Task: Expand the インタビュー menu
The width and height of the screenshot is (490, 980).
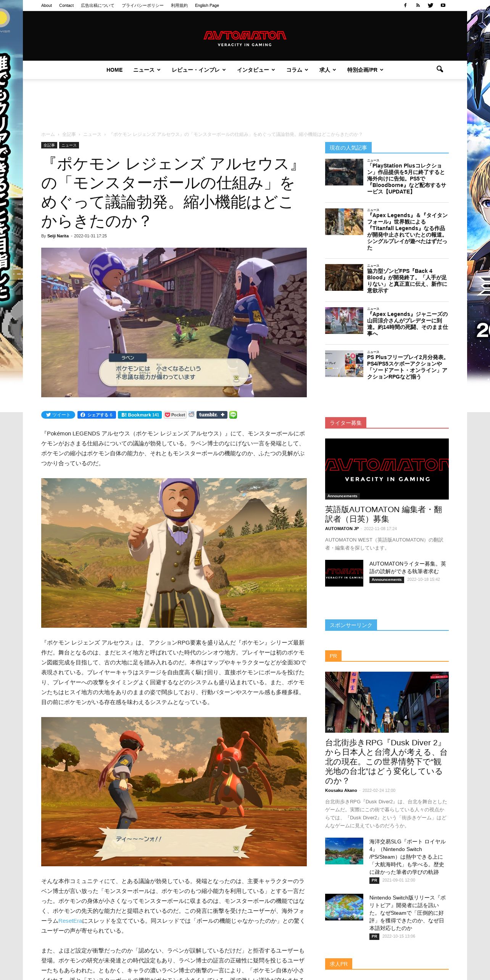Action: [256, 70]
